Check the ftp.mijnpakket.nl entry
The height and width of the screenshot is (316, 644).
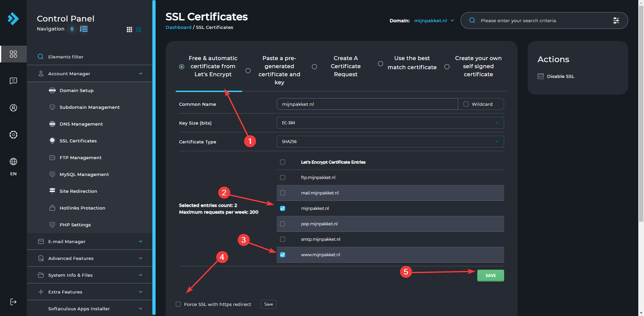[x=283, y=178]
